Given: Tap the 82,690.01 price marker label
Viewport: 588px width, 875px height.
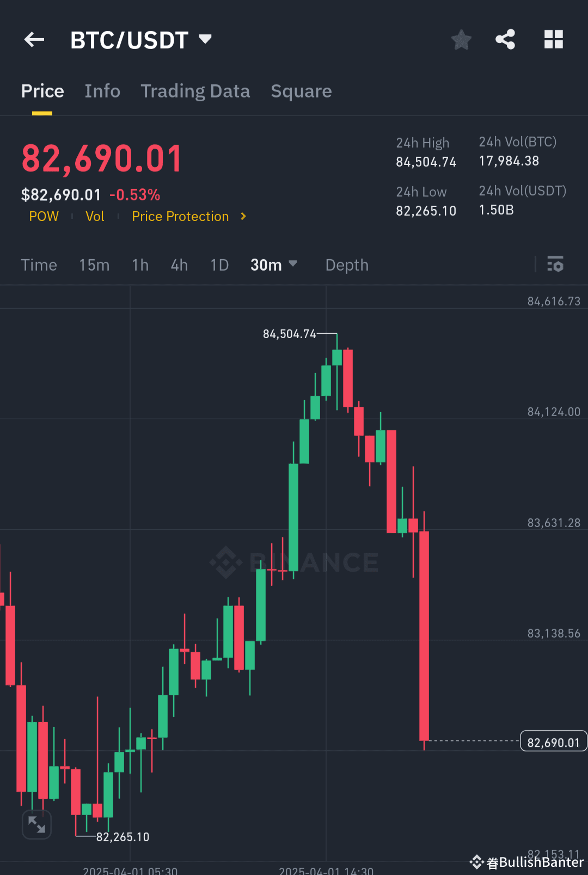Looking at the screenshot, I should (553, 741).
